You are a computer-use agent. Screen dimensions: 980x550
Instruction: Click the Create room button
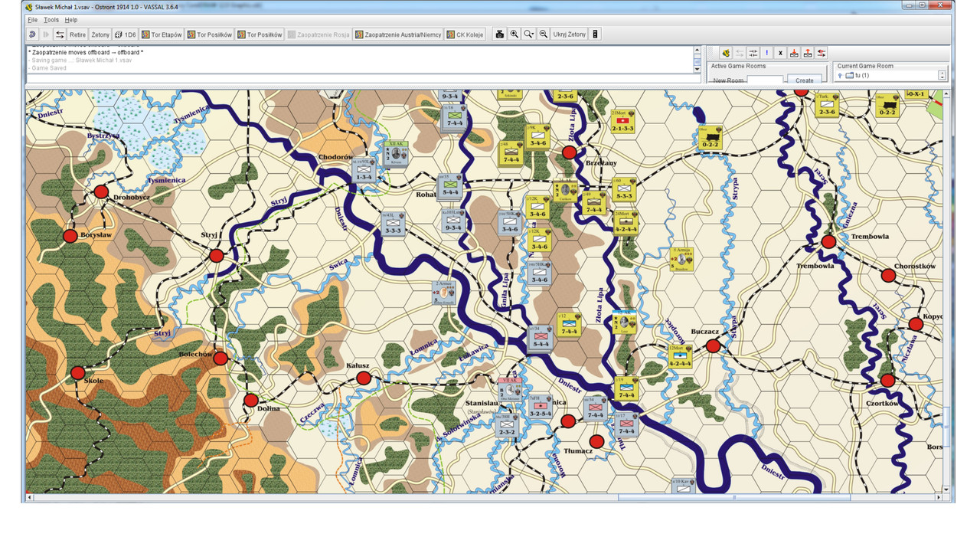pyautogui.click(x=805, y=80)
